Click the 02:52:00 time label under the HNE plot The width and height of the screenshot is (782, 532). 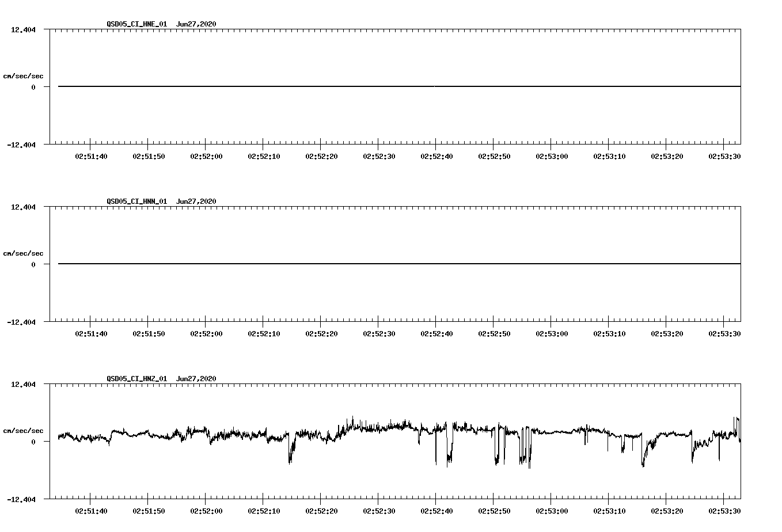point(206,157)
